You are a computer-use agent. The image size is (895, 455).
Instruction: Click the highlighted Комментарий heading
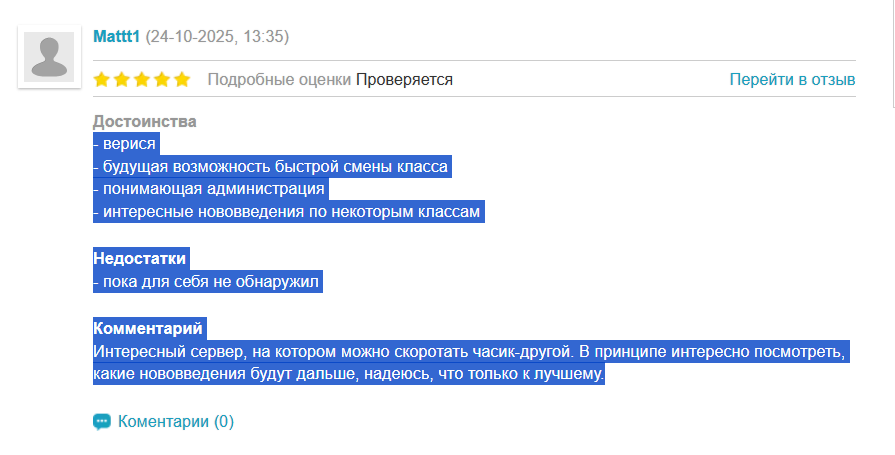[148, 329]
